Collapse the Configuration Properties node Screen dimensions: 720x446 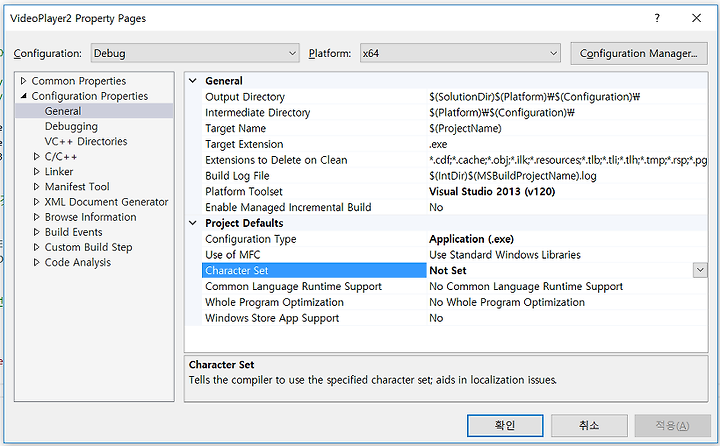[23, 96]
